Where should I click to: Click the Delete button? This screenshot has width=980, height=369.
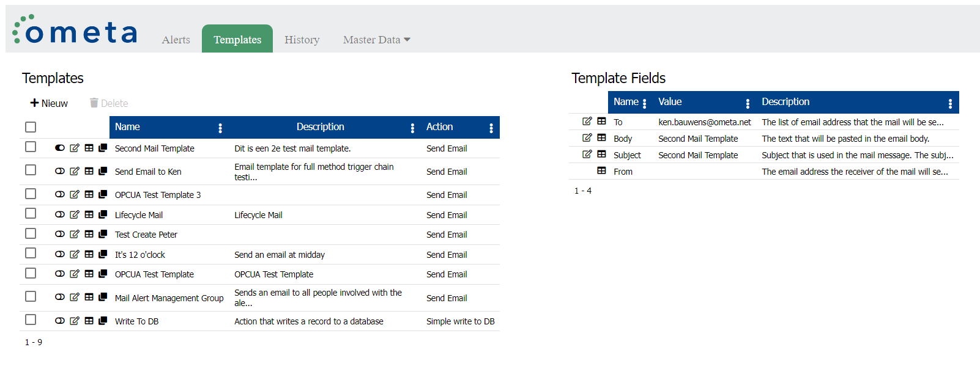tap(109, 103)
